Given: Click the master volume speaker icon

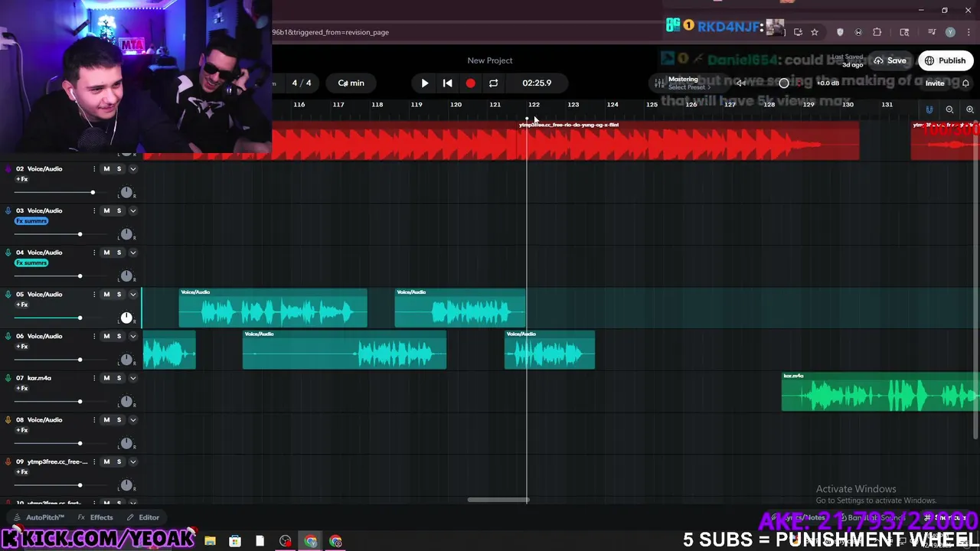Looking at the screenshot, I should pos(740,83).
